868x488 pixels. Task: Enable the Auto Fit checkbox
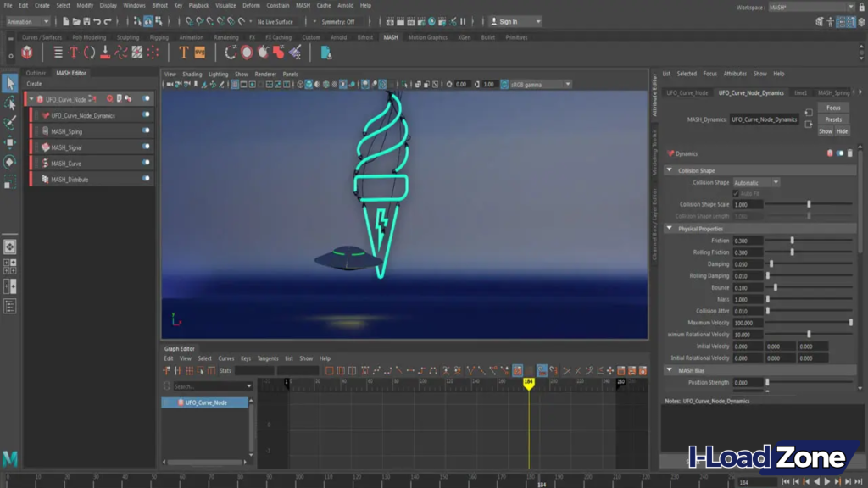736,192
